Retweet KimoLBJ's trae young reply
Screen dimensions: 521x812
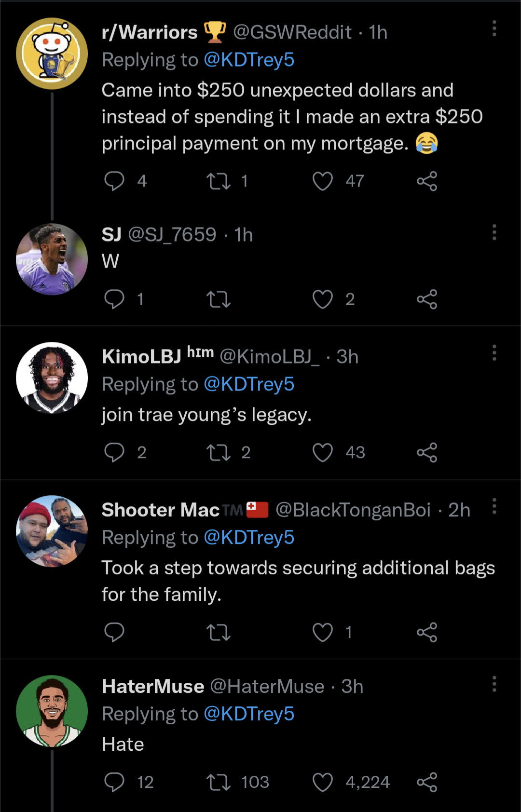[x=219, y=453]
